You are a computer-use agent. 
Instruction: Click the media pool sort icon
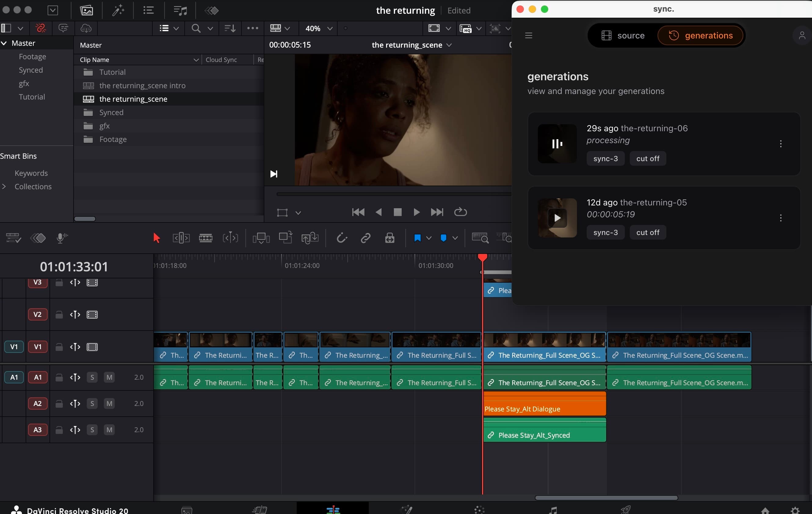click(230, 28)
